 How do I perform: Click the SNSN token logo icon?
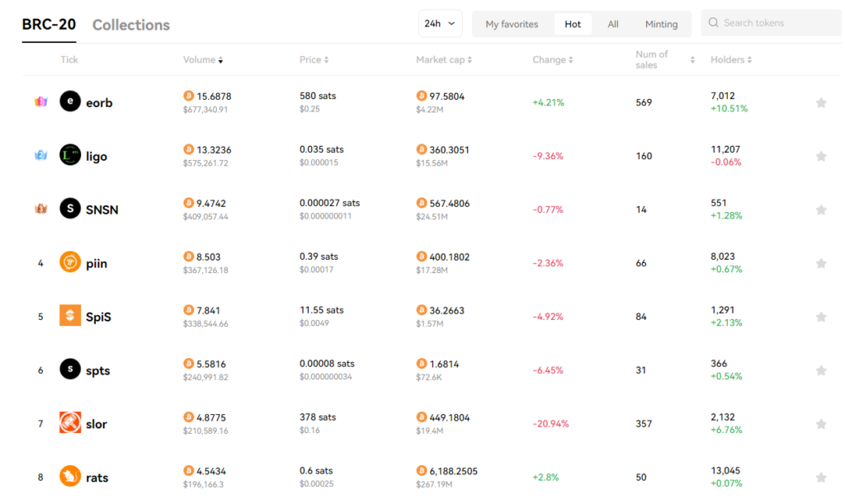tap(70, 209)
